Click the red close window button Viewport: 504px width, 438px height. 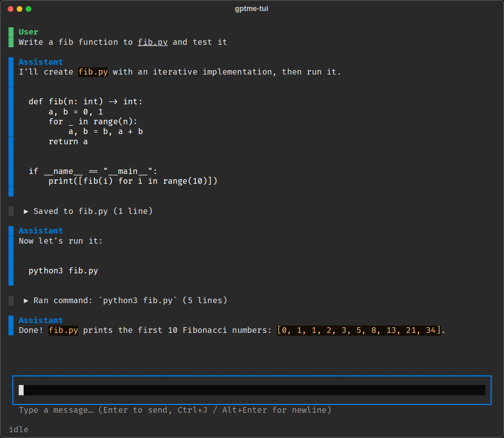pyautogui.click(x=11, y=9)
